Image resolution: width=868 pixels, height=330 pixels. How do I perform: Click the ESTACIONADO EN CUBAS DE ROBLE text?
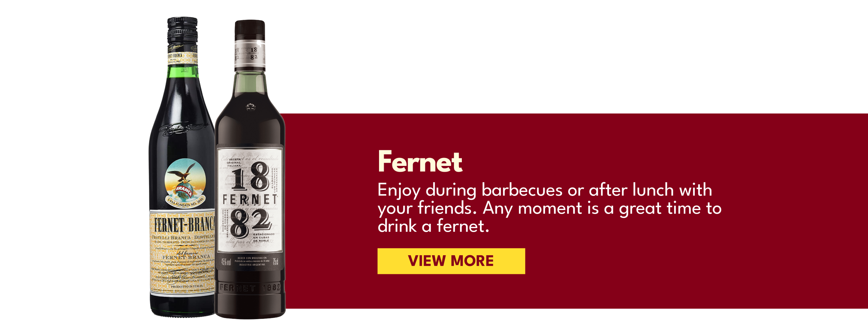click(x=263, y=237)
